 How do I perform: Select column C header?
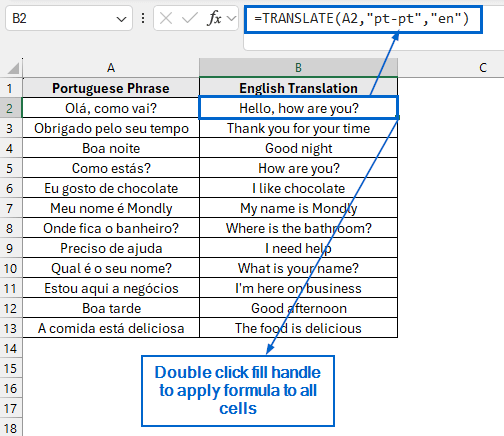pos(483,68)
